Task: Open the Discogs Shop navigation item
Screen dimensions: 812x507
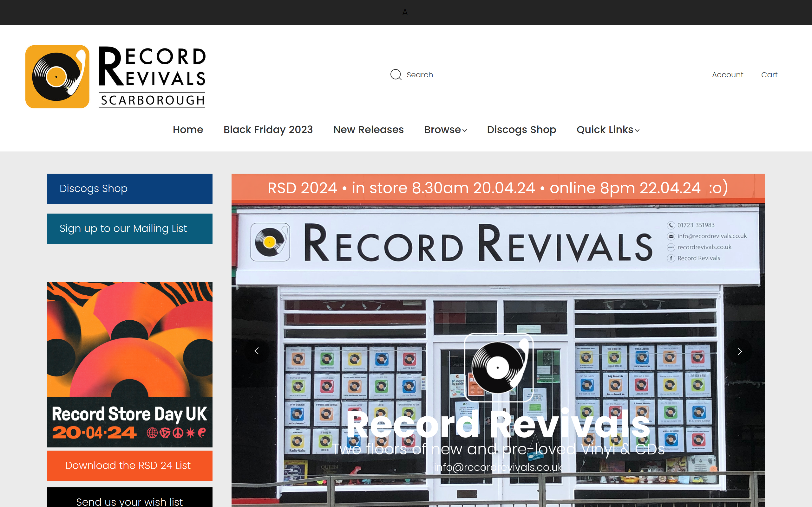Action: click(x=521, y=130)
